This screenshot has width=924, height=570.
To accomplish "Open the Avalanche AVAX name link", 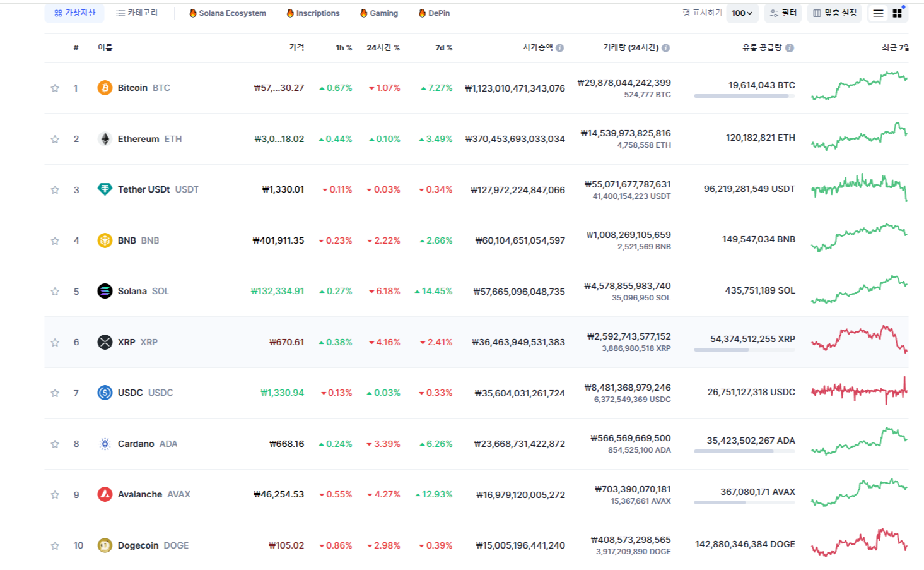I will (x=154, y=494).
